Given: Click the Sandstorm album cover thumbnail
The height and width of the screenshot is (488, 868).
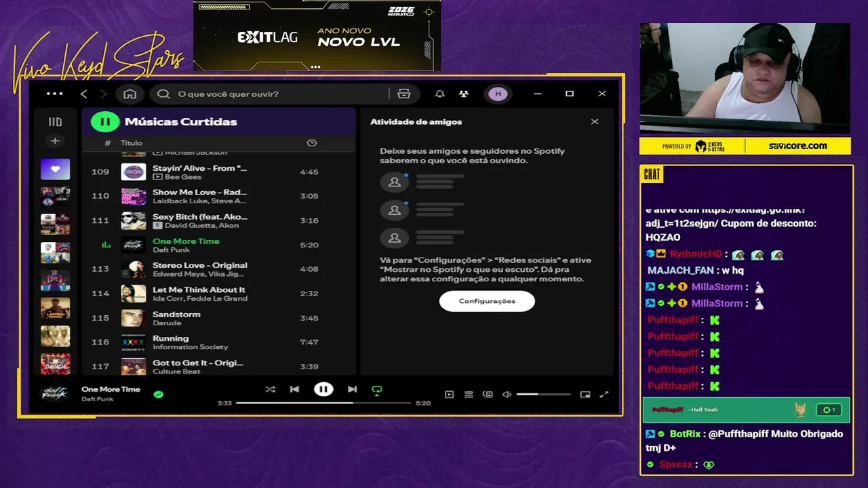Looking at the screenshot, I should [134, 318].
